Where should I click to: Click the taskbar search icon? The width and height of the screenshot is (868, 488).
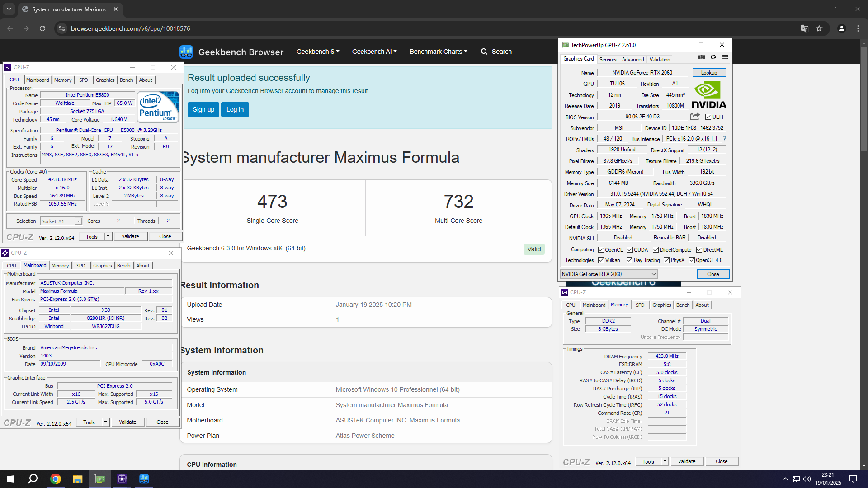point(33,479)
